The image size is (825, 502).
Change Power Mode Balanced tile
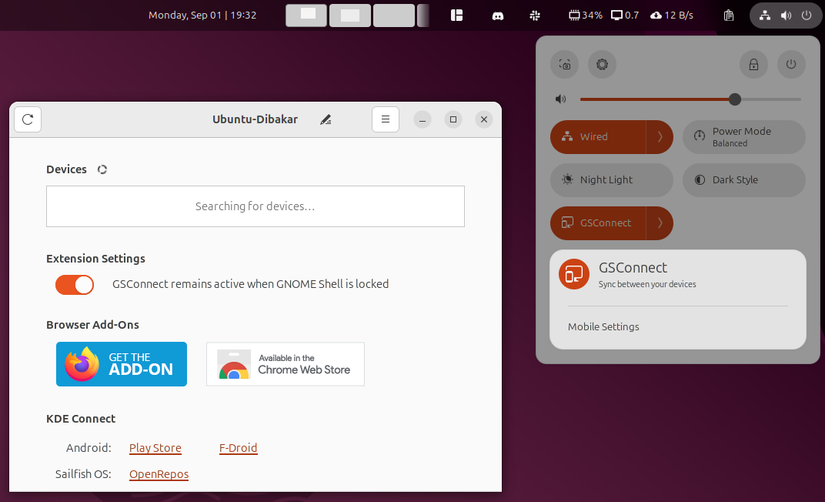coord(744,137)
